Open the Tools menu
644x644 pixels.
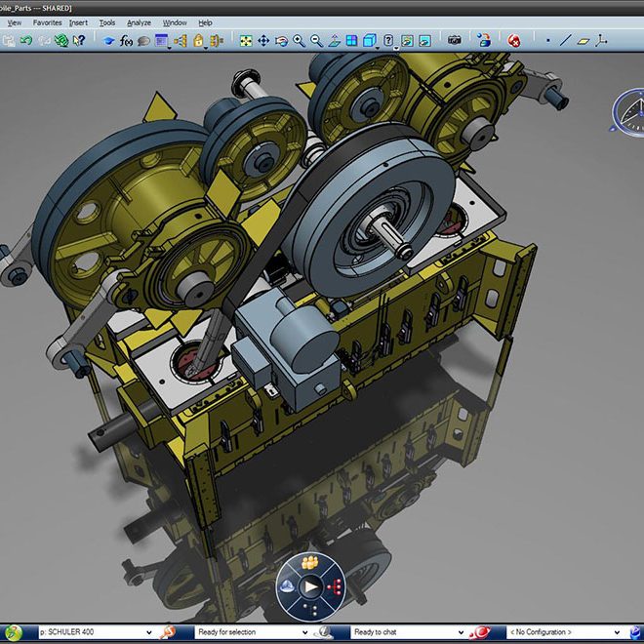tap(106, 21)
